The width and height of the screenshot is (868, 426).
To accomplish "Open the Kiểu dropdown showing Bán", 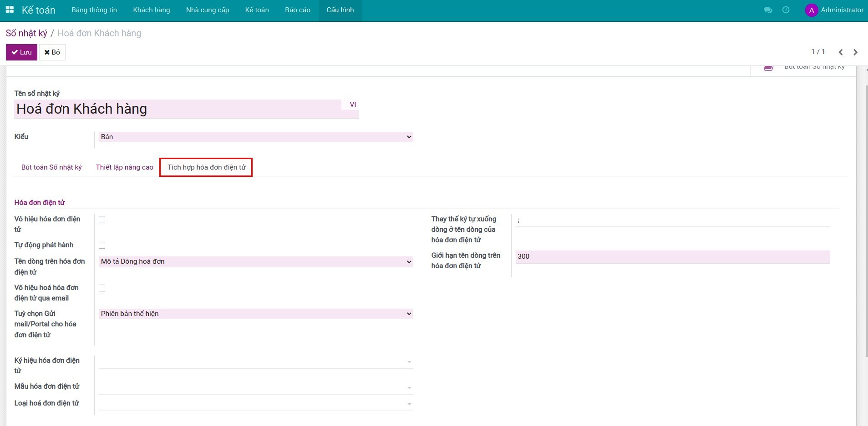I will (255, 137).
